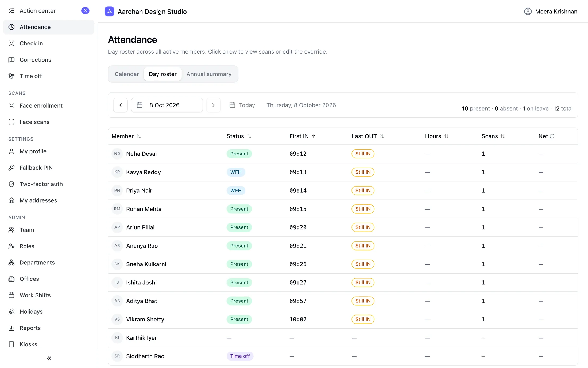Sort by Status column

click(x=239, y=136)
